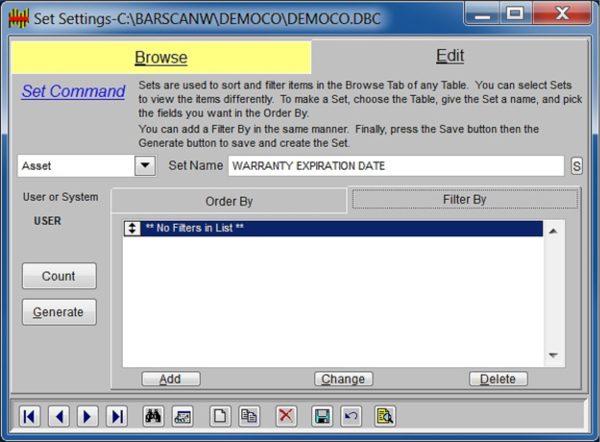Delete record with the red X icon
The image size is (600, 442).
(286, 416)
